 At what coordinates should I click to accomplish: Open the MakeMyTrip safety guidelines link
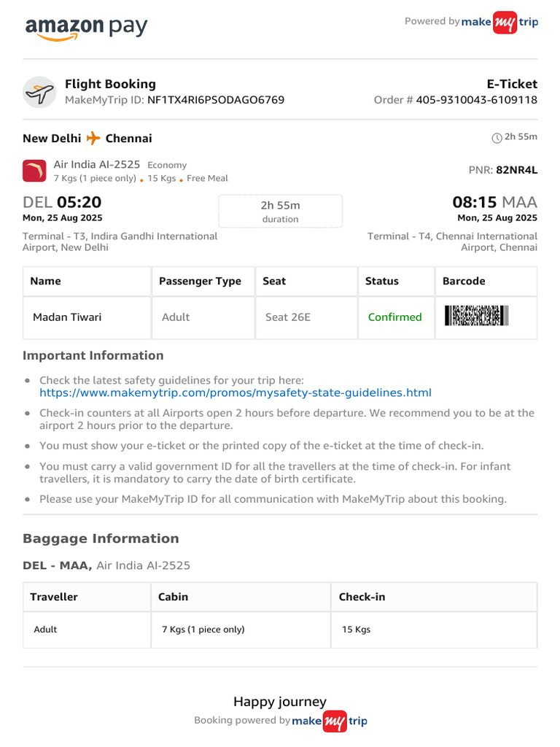pyautogui.click(x=236, y=392)
